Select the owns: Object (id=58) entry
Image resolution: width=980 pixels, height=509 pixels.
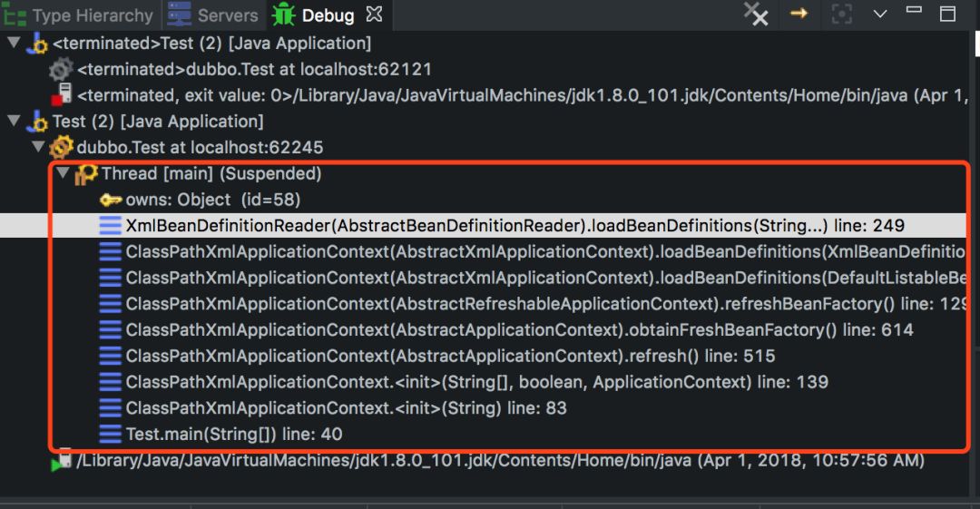coord(212,200)
